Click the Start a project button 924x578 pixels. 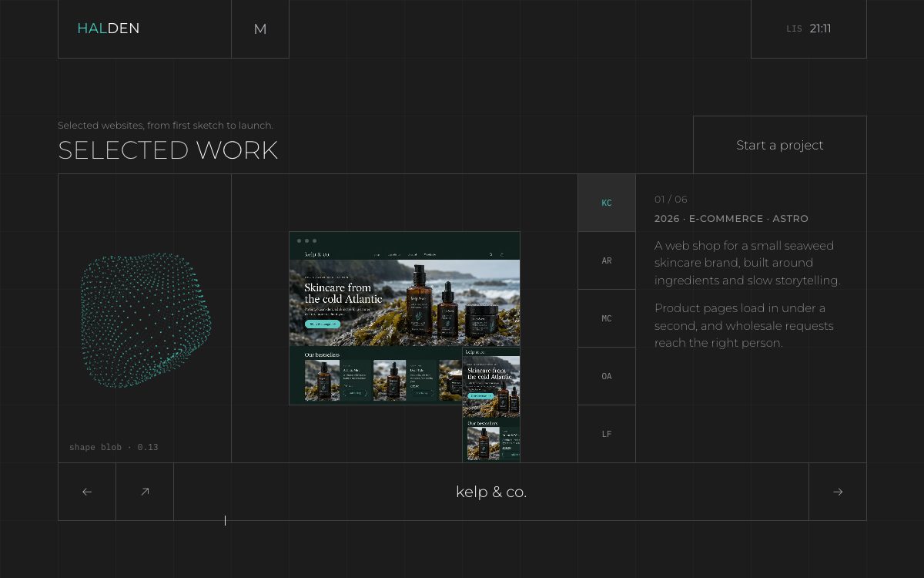click(x=779, y=145)
